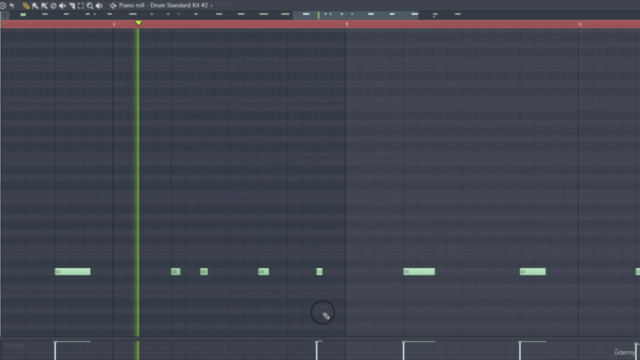Expand the chevron after Drum Standard Kit #2

coord(211,6)
